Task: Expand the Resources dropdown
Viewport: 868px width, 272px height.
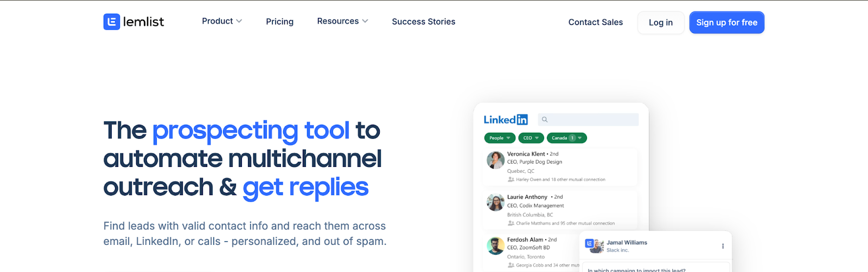Action: click(342, 21)
